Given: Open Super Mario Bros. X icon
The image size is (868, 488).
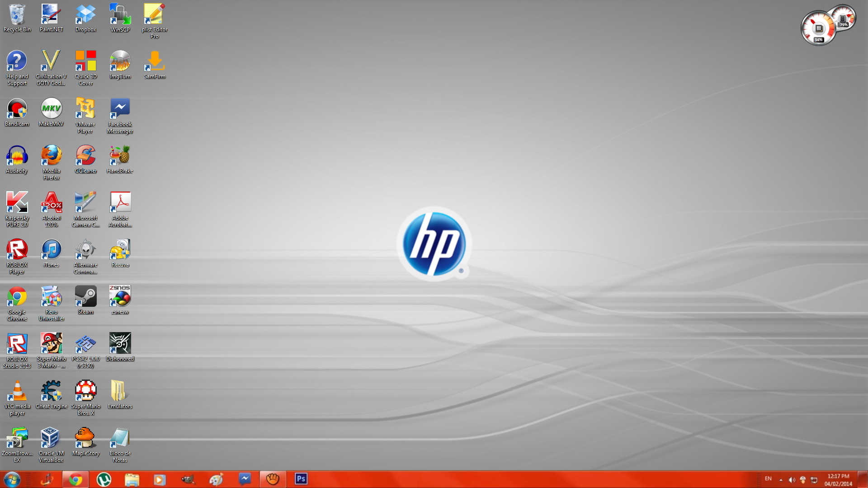Looking at the screenshot, I should (x=85, y=398).
